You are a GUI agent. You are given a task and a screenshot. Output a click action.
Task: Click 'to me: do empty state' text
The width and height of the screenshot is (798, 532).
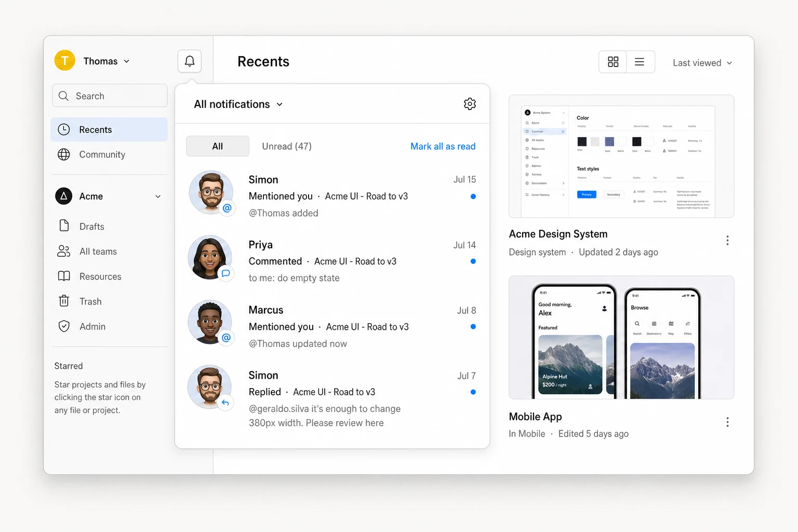[x=294, y=278]
